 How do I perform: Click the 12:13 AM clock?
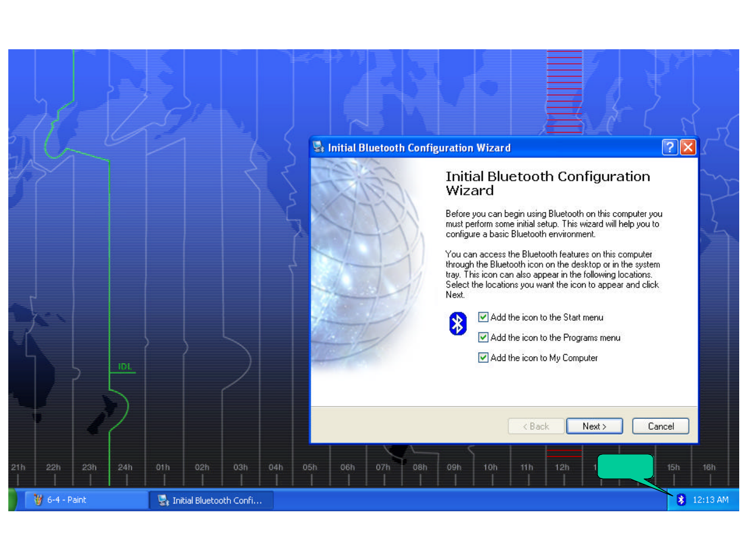point(711,500)
